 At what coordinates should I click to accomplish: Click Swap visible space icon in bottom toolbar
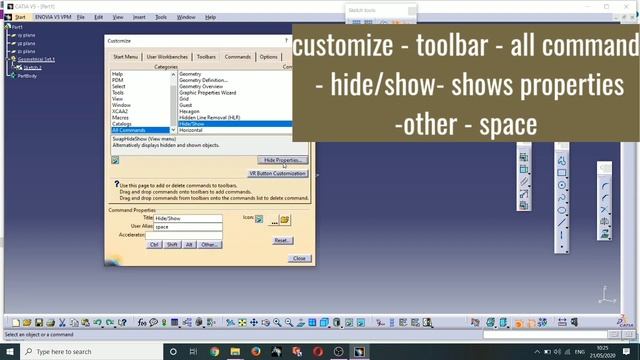[361, 323]
